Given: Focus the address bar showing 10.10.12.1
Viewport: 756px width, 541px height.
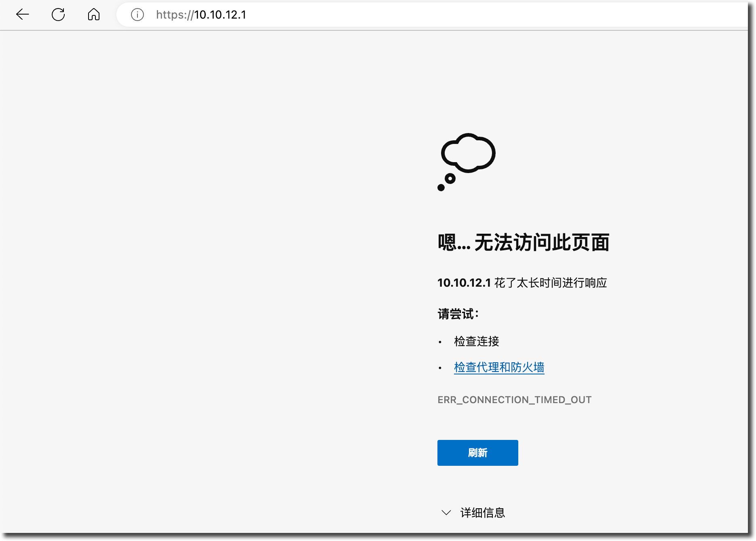Looking at the screenshot, I should tap(404, 15).
